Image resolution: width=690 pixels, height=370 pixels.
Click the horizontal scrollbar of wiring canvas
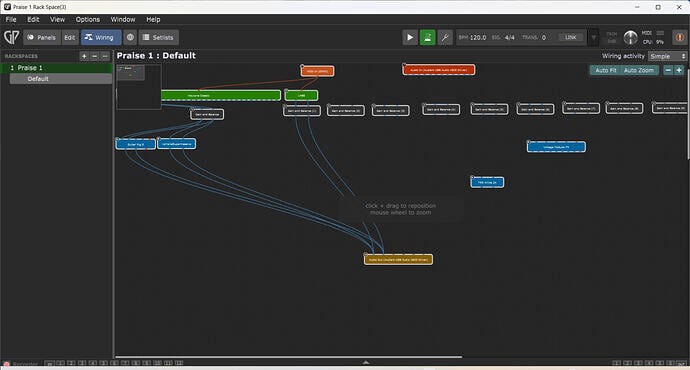289,357
